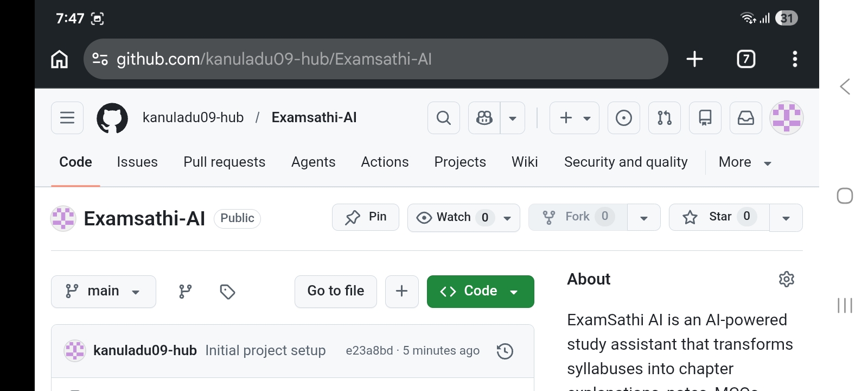Open the Watch notifications dropdown
The image size is (868, 391).
point(464,218)
